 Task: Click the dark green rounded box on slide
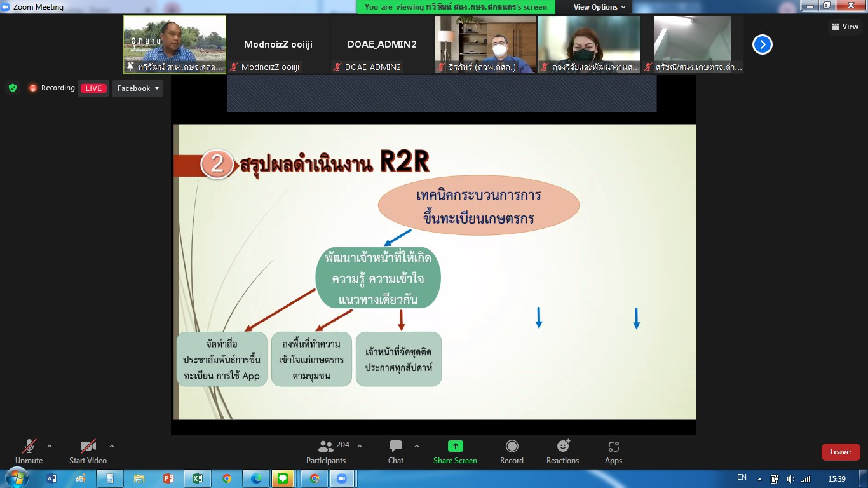tap(378, 278)
